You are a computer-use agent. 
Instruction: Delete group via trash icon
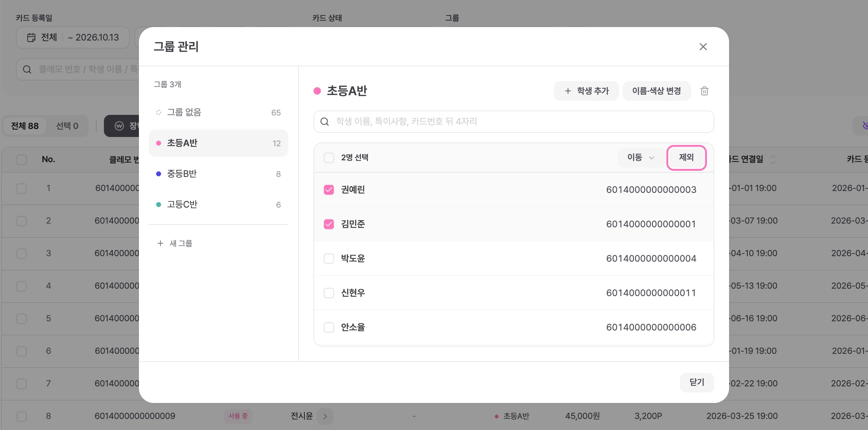(704, 91)
